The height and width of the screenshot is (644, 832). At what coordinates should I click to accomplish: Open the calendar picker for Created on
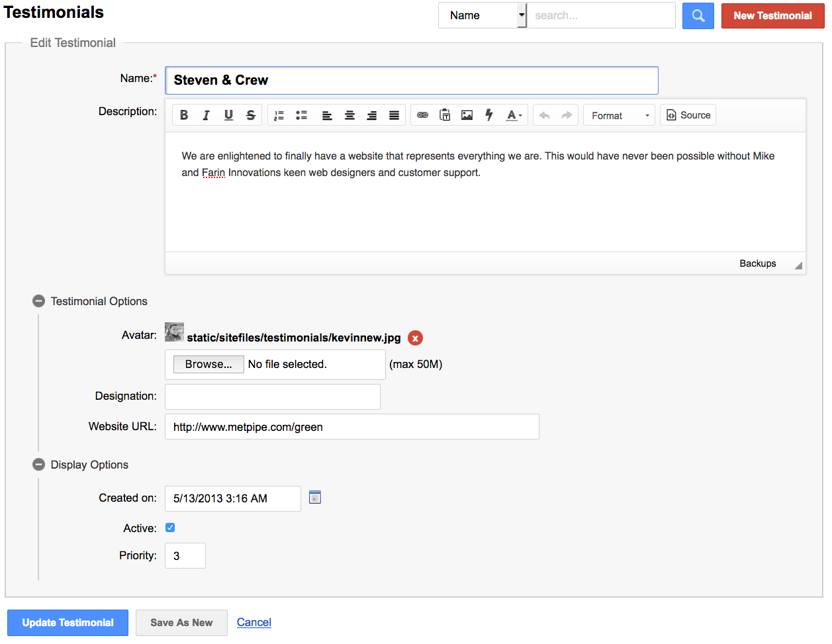coord(315,497)
